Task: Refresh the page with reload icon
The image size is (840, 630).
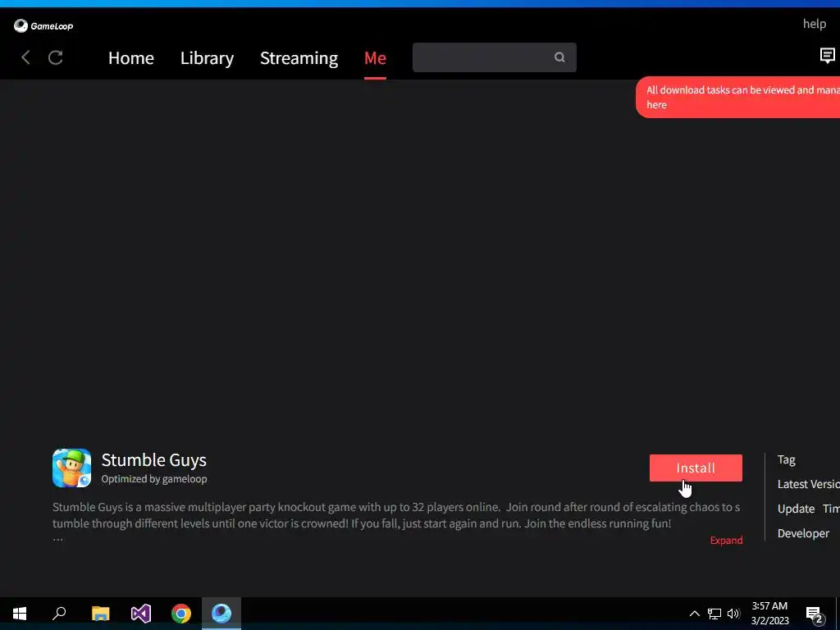Action: [x=56, y=57]
